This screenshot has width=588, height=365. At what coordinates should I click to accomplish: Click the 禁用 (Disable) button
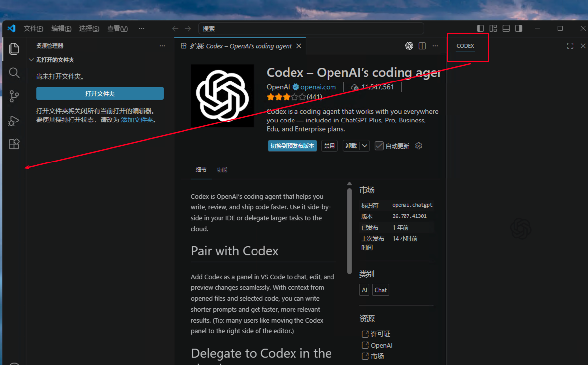point(329,146)
